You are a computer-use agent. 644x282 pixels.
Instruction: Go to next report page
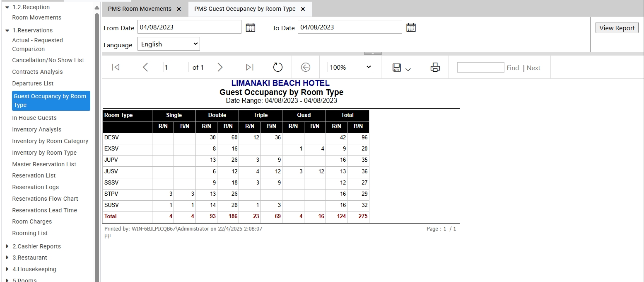(220, 67)
